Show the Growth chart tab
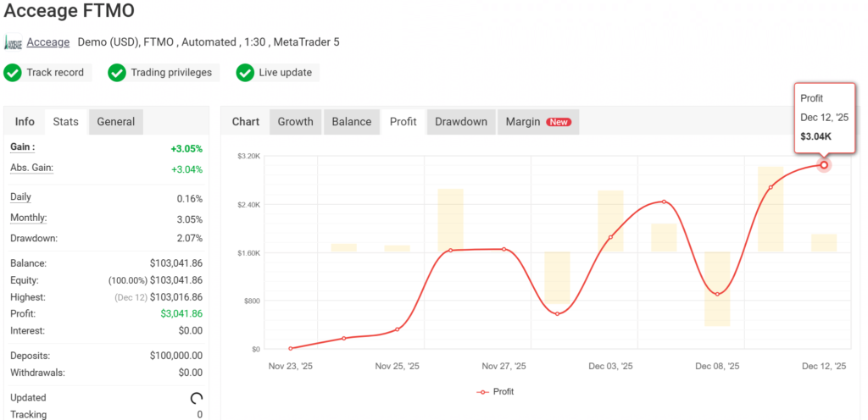Image resolution: width=868 pixels, height=420 pixels. (x=295, y=122)
